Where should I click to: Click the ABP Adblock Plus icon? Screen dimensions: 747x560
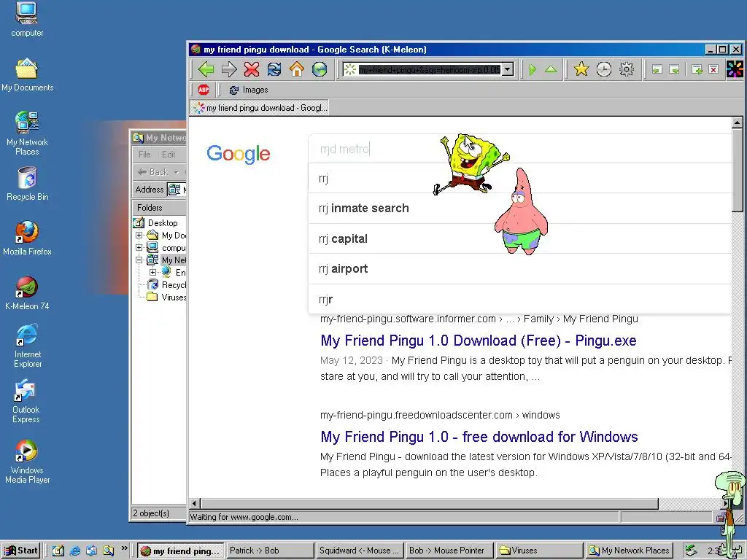(204, 90)
